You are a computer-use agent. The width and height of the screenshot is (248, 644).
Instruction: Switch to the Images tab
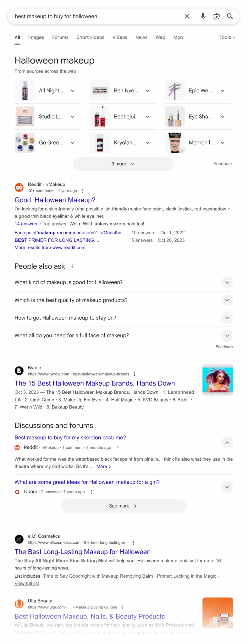(36, 37)
